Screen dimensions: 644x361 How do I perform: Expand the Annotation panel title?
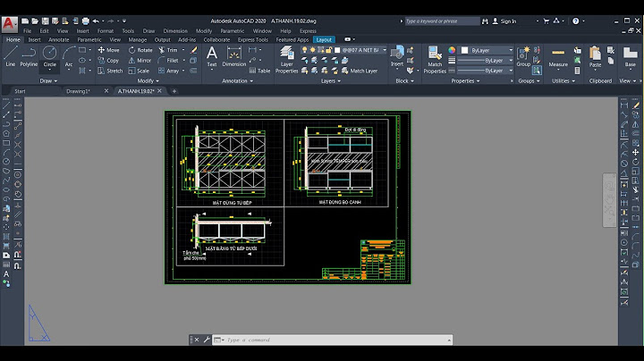(237, 80)
